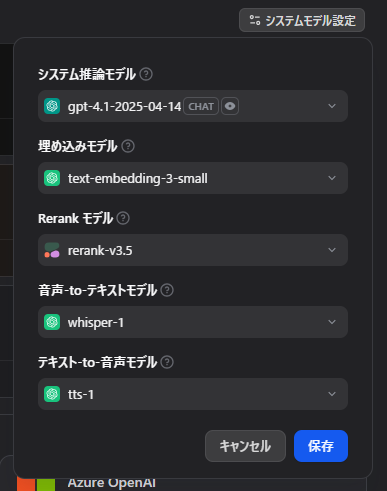Viewport: 387px width, 491px height.
Task: Click the vision eye icon on gpt-4.1 row
Action: coord(230,106)
